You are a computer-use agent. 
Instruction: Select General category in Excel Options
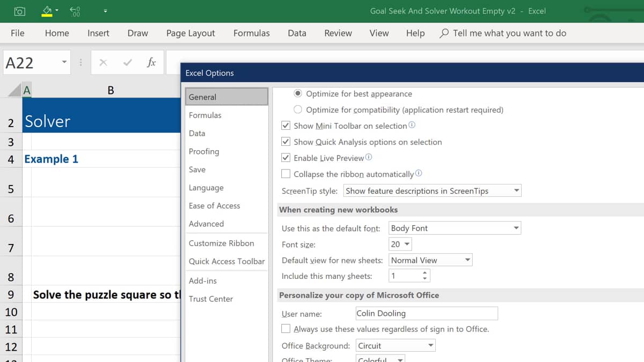[226, 97]
